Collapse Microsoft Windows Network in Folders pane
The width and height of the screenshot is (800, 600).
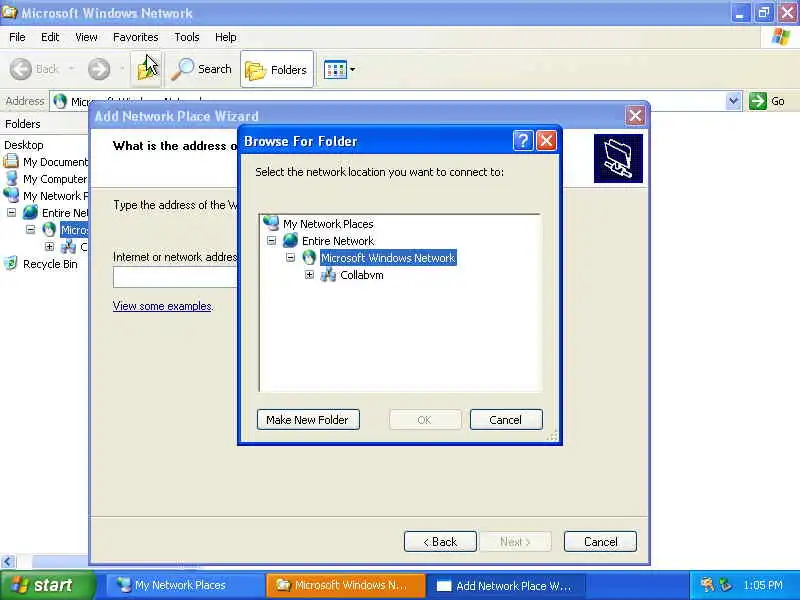coord(30,230)
